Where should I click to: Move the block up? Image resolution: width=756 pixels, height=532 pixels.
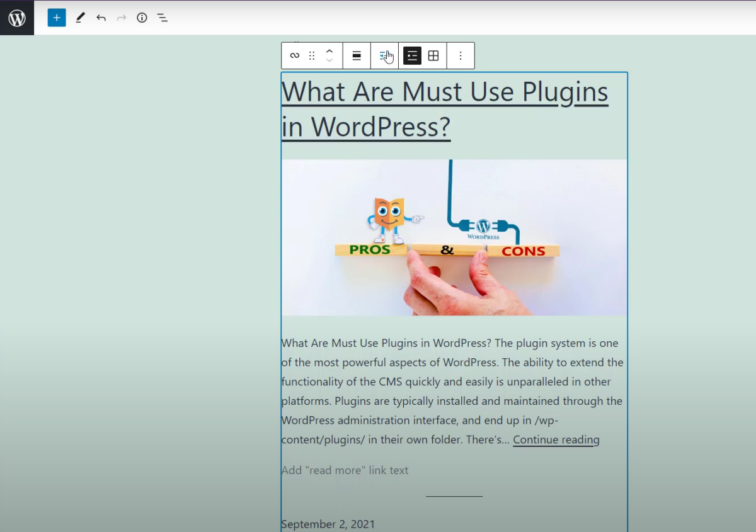pos(329,50)
